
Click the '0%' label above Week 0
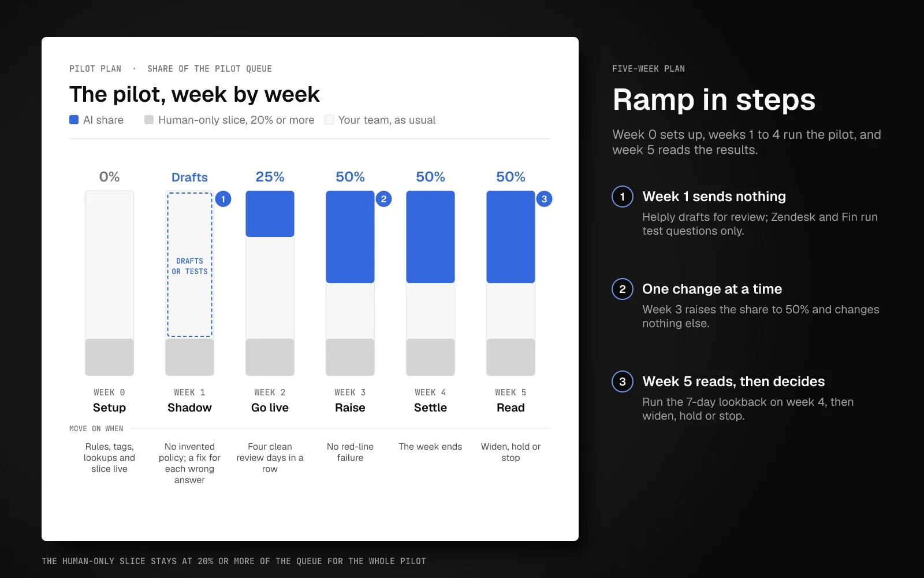point(109,177)
